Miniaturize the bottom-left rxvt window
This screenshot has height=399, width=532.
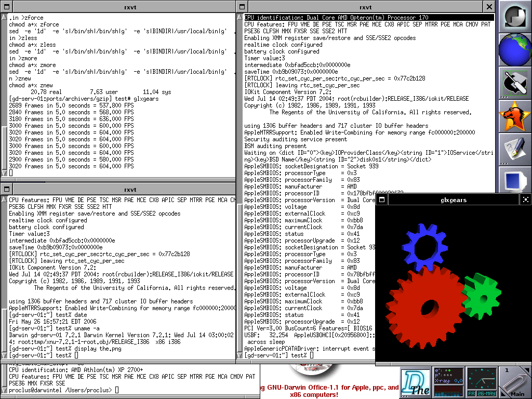(x=6, y=189)
